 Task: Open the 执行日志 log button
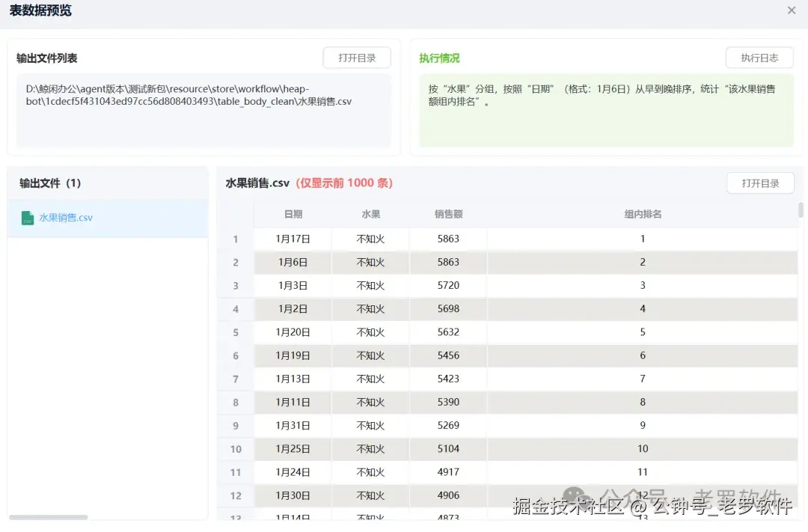(759, 58)
